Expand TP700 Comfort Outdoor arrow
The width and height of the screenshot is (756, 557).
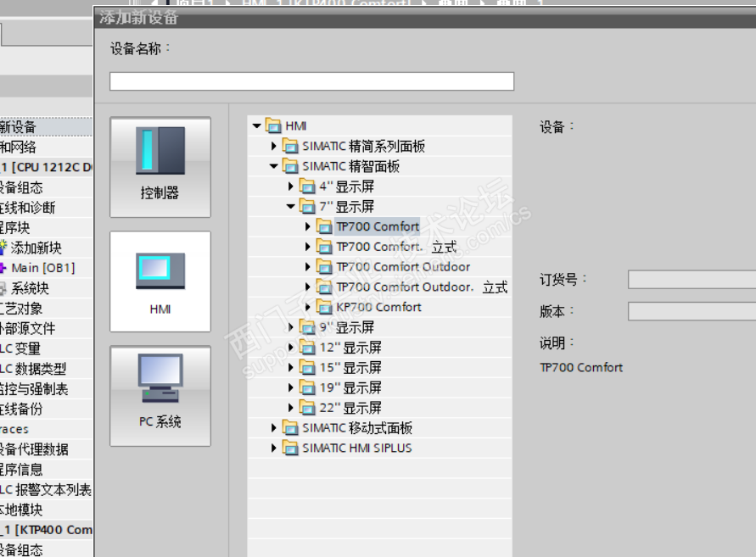(308, 267)
